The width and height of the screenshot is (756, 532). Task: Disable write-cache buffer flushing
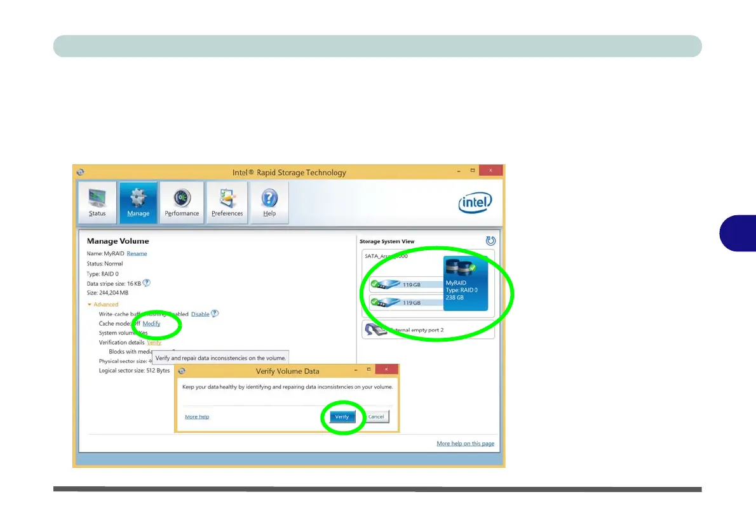(x=200, y=314)
